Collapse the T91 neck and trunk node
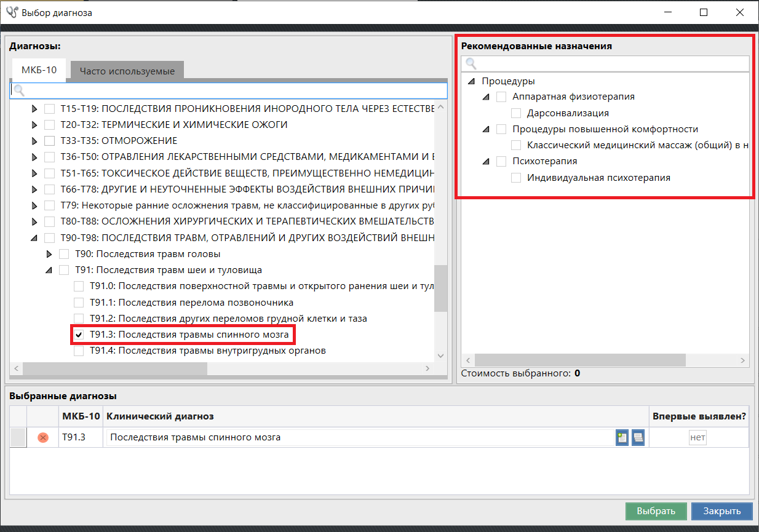759x532 pixels. [49, 270]
